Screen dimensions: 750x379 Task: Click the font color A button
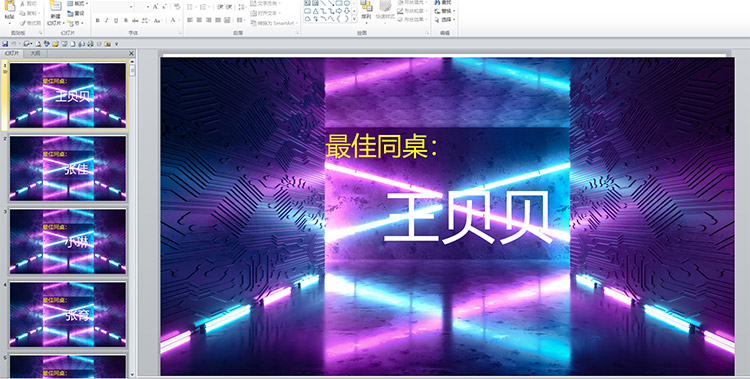click(173, 21)
